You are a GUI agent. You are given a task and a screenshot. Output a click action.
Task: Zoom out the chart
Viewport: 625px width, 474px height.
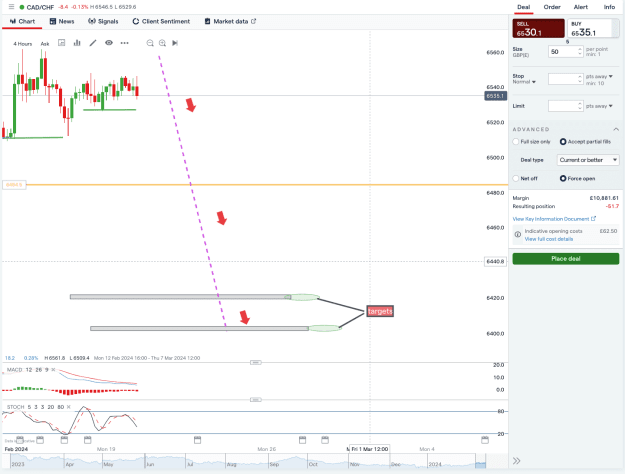point(150,43)
